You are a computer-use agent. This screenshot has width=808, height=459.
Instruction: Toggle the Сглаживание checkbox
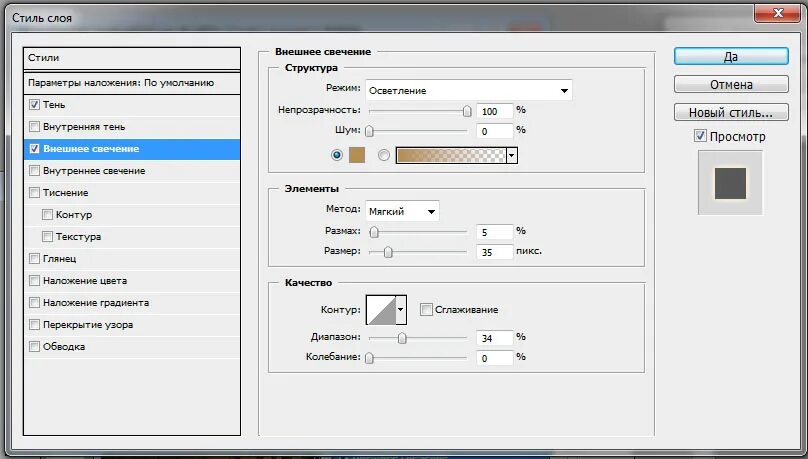(426, 310)
